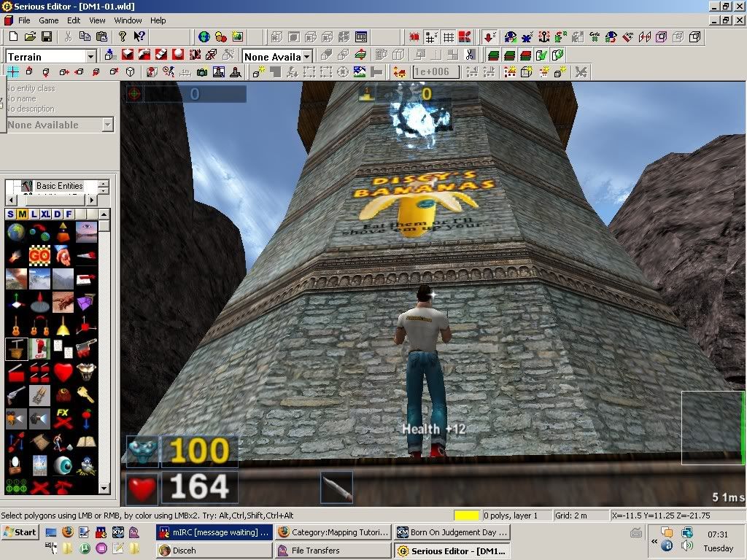Open the Help menu
Image resolution: width=747 pixels, height=560 pixels.
[158, 20]
